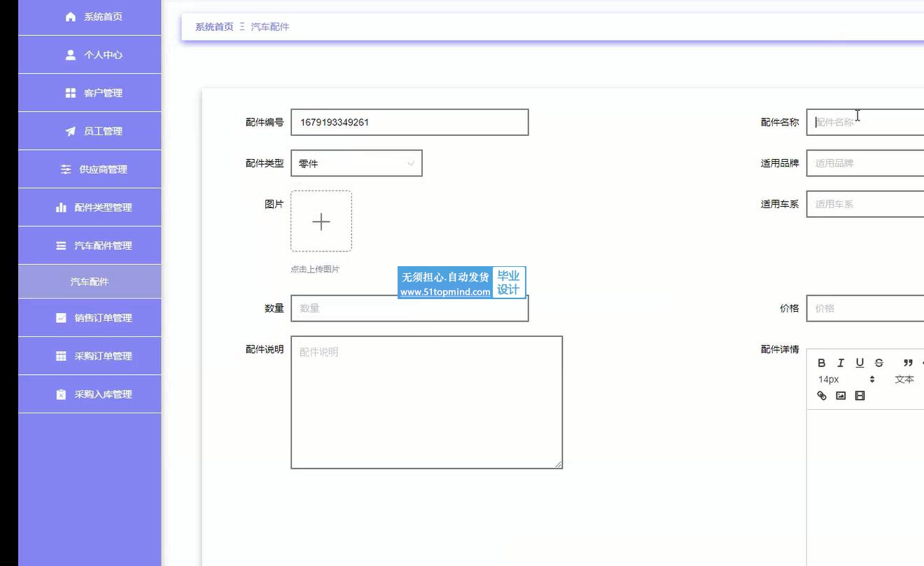Click the 配件说明 text area
Image resolution: width=924 pixels, height=566 pixels.
point(426,402)
